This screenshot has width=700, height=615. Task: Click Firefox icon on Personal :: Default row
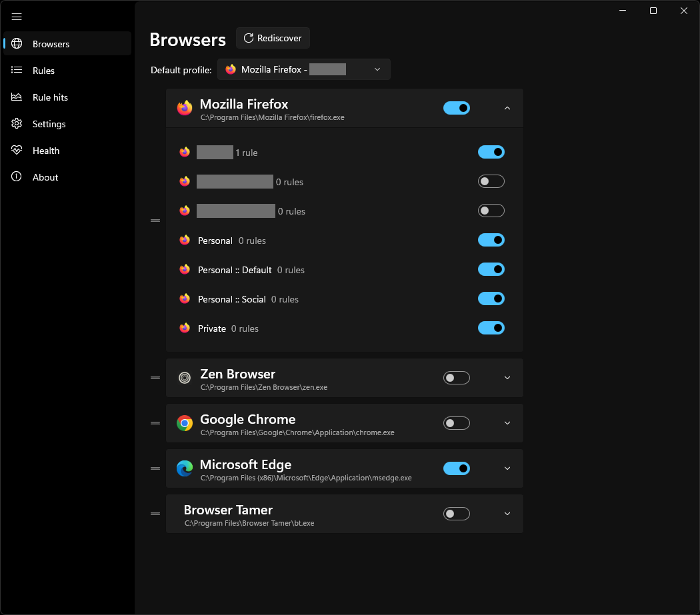pyautogui.click(x=185, y=270)
